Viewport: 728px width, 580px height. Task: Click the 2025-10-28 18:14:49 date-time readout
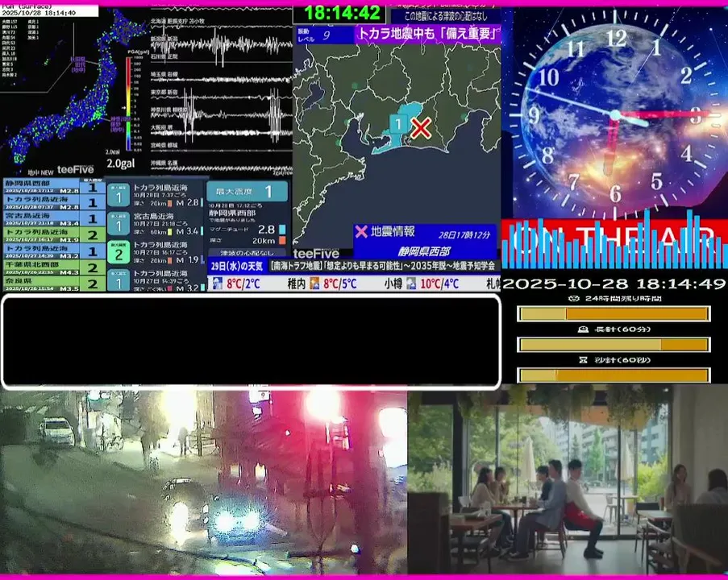614,284
